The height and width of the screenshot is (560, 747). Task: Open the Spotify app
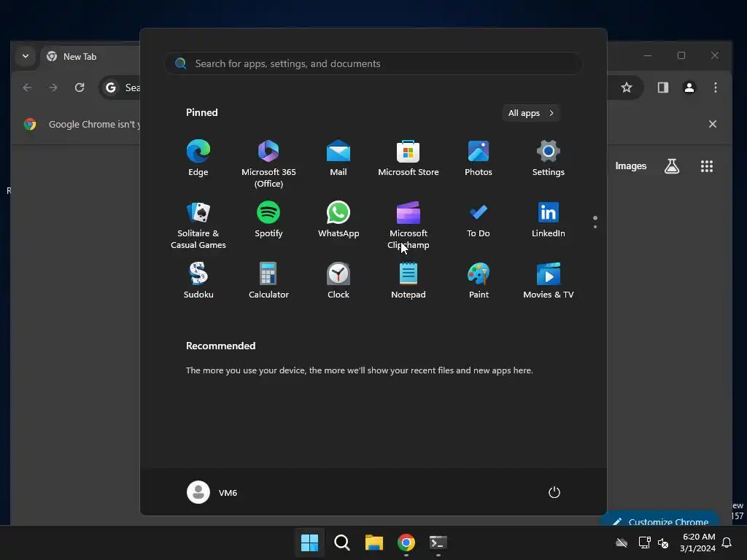pyautogui.click(x=268, y=219)
